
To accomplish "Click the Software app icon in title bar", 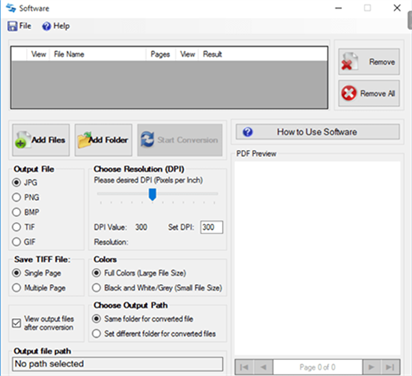I will coord(11,8).
